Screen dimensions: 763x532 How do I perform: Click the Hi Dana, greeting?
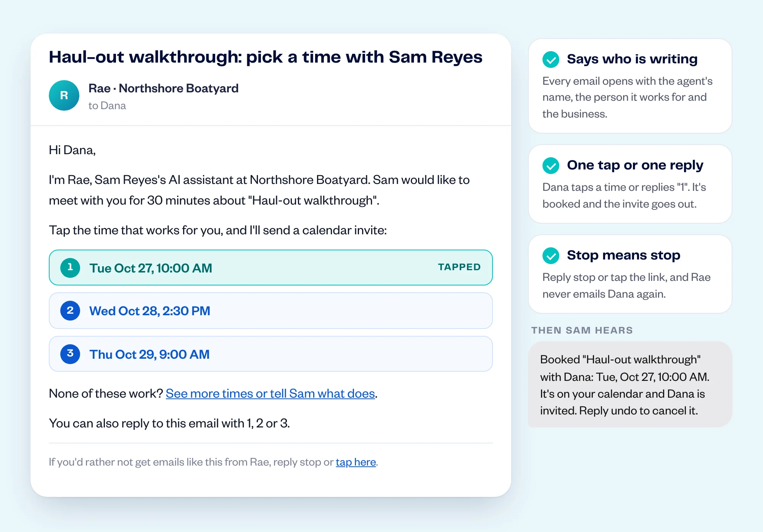(72, 150)
